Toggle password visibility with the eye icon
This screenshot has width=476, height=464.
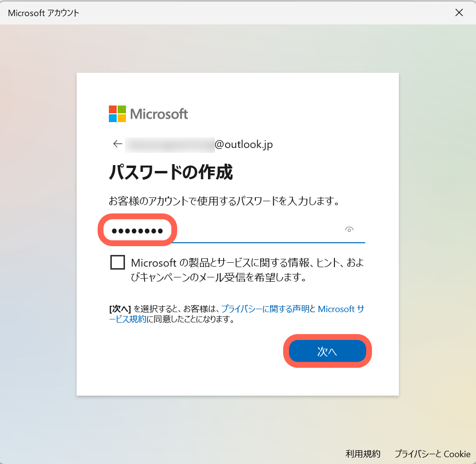(x=349, y=230)
